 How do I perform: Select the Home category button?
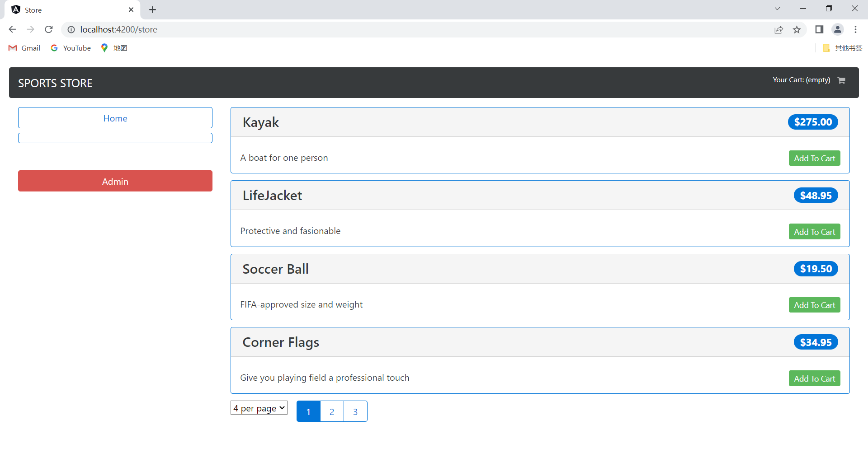click(115, 118)
